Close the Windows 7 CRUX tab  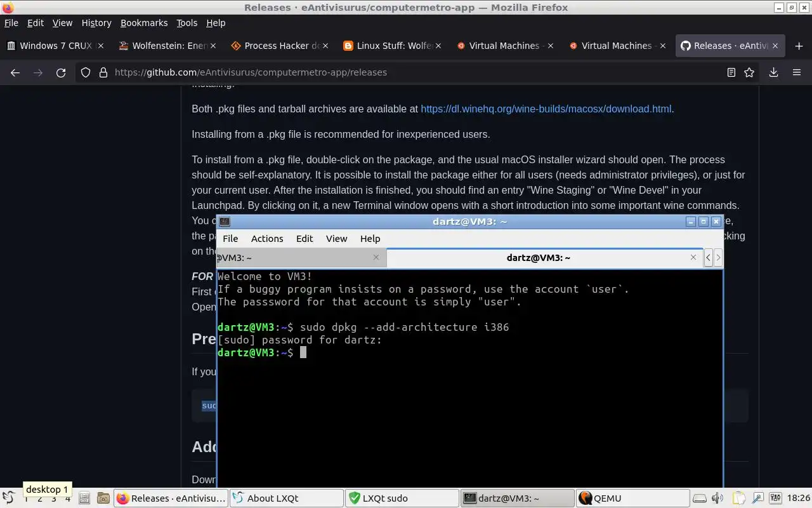point(101,46)
